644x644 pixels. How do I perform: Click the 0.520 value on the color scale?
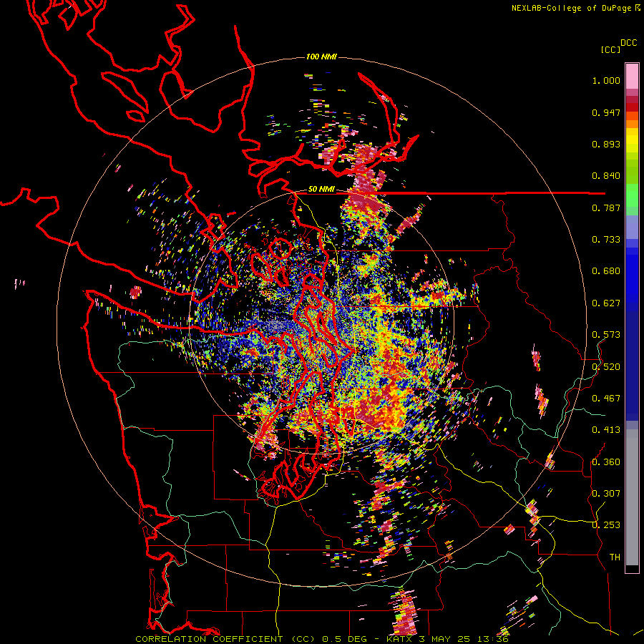pos(606,366)
